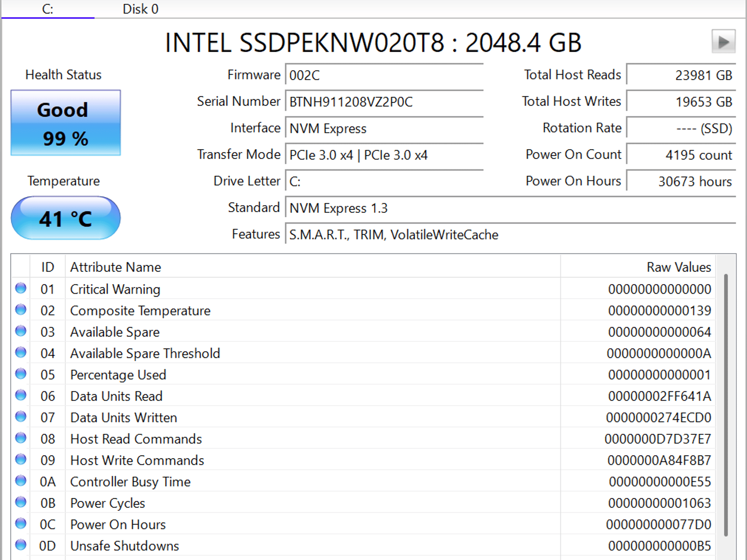The image size is (747, 560).
Task: Click the Serial Number field BTNH911208VZ2P0C
Action: tap(384, 101)
